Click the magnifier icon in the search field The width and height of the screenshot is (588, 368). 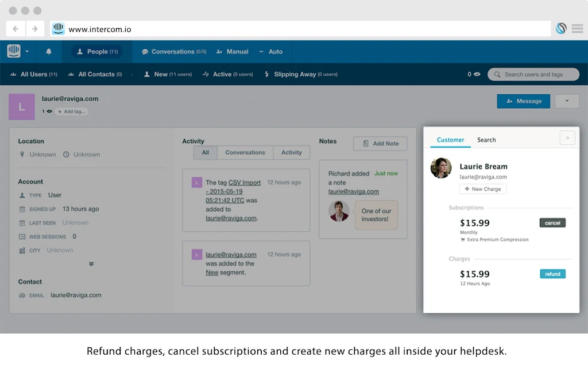click(x=497, y=74)
